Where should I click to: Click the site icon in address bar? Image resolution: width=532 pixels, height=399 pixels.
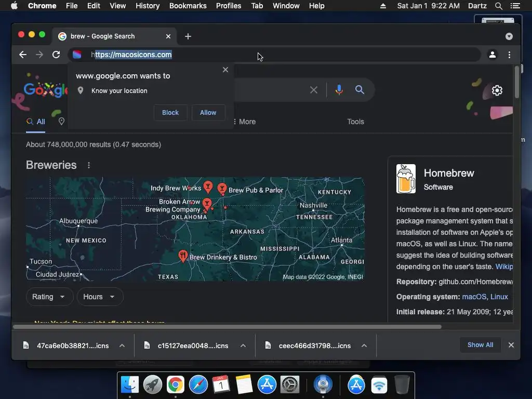pos(77,55)
